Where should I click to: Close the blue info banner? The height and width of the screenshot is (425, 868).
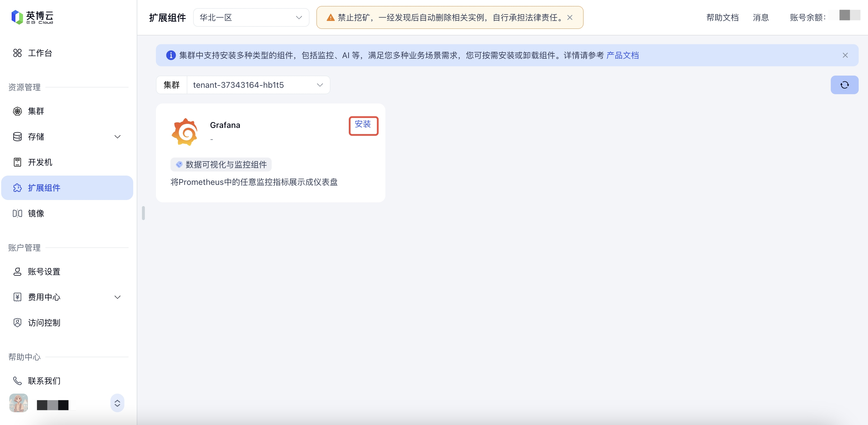point(845,55)
